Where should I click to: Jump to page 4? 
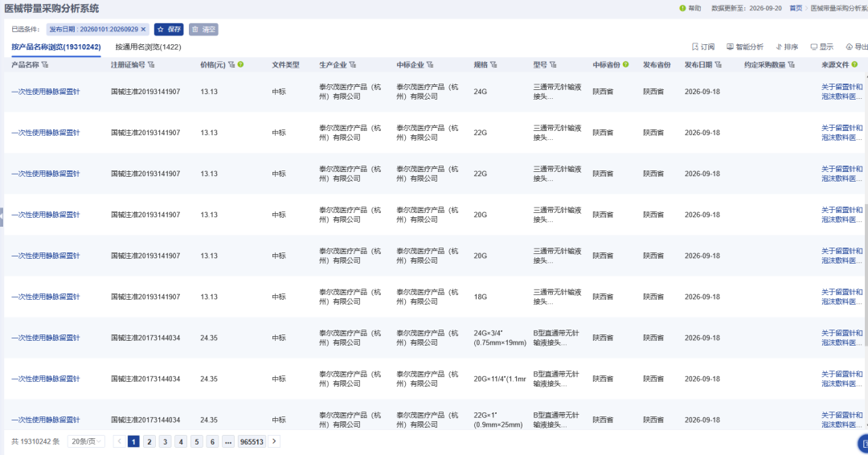coord(181,441)
